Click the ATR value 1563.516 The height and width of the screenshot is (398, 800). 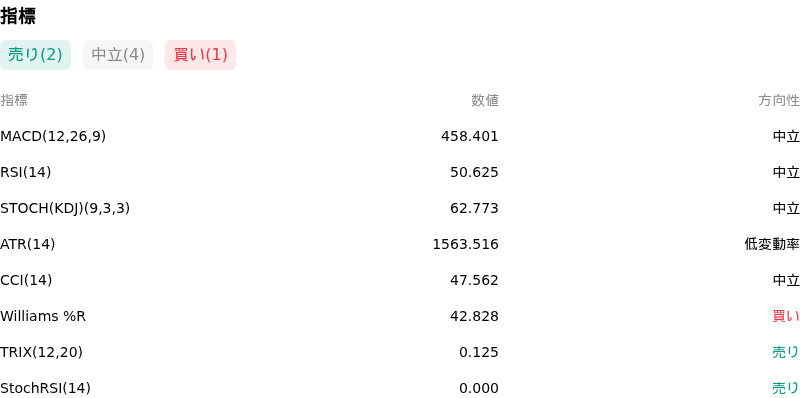pos(465,244)
